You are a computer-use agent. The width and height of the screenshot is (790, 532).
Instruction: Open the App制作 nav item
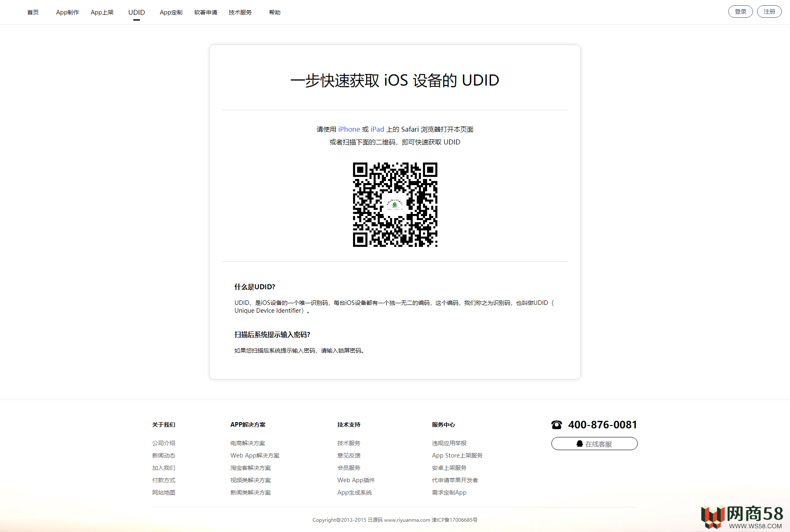pyautogui.click(x=67, y=12)
